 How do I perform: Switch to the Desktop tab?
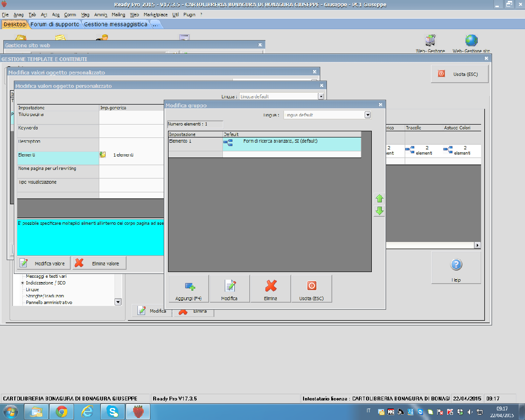15,24
